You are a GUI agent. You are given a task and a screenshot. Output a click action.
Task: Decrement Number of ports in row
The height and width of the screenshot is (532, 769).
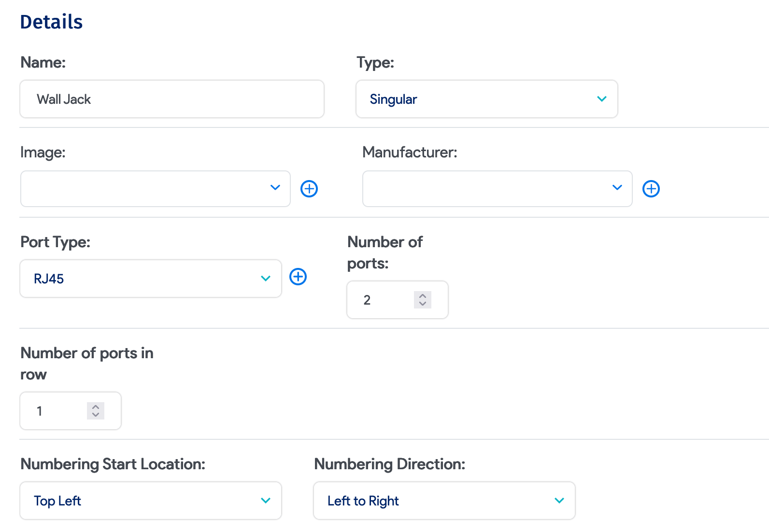(96, 415)
